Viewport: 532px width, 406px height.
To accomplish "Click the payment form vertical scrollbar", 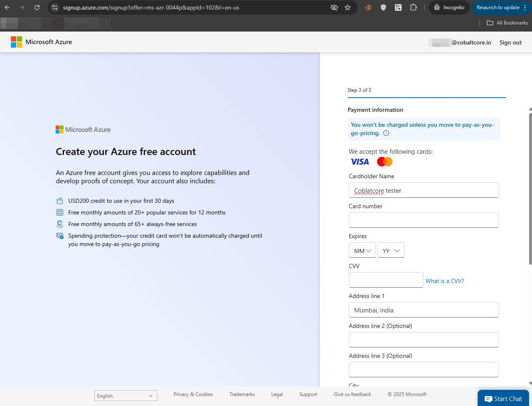I will (530, 187).
